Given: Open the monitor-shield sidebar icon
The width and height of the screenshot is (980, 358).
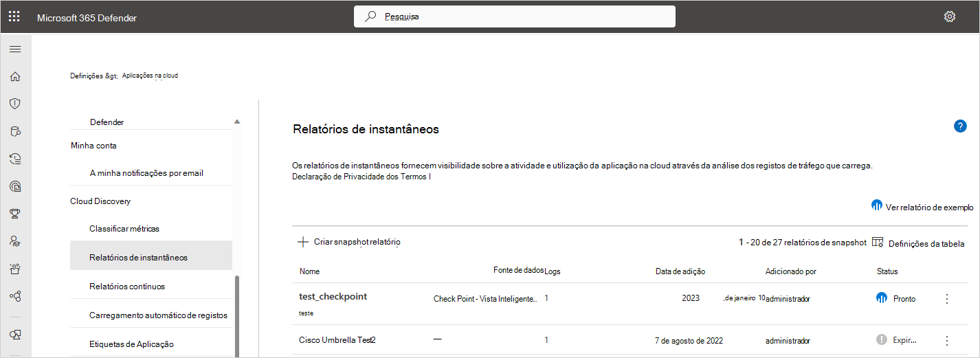Looking at the screenshot, I should coord(14,335).
